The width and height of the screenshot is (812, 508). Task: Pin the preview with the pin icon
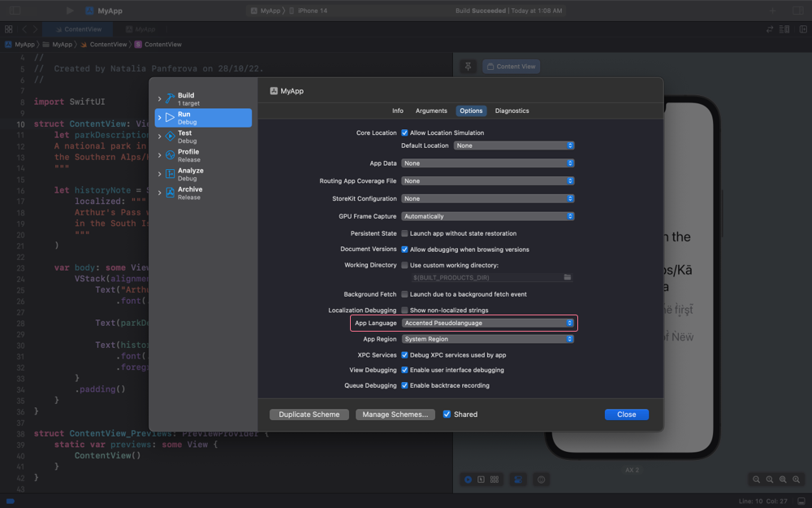(468, 67)
